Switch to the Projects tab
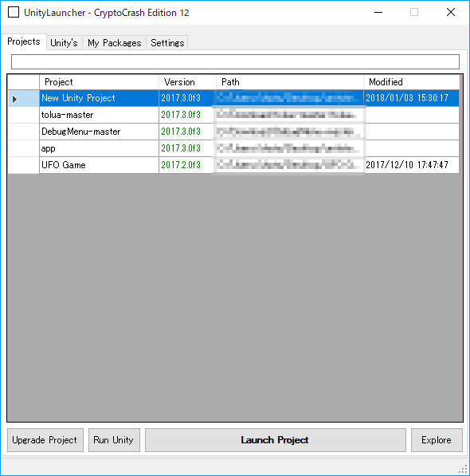This screenshot has width=470, height=476. (x=24, y=41)
